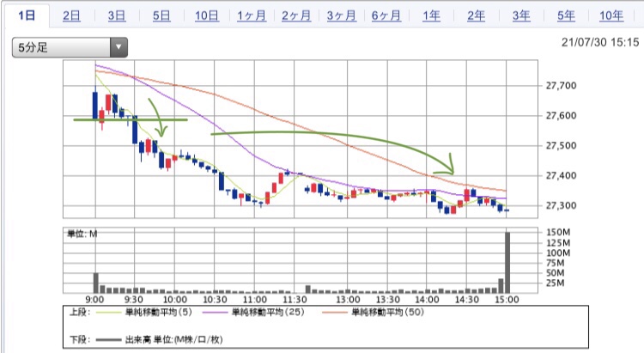Click the 13:00 time axis label
This screenshot has width=644, height=353.
coord(348,300)
